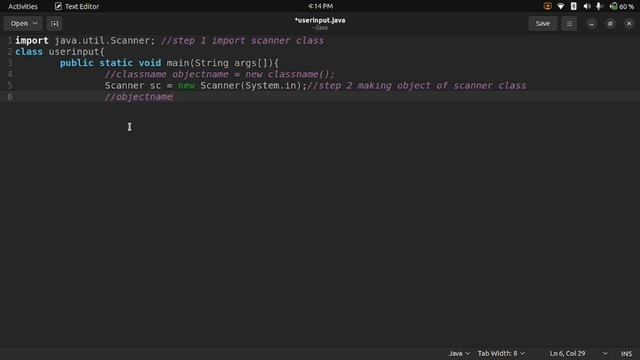Open the battery 60 % indicator
Viewport: 640px width, 360px height.
pyautogui.click(x=622, y=6)
